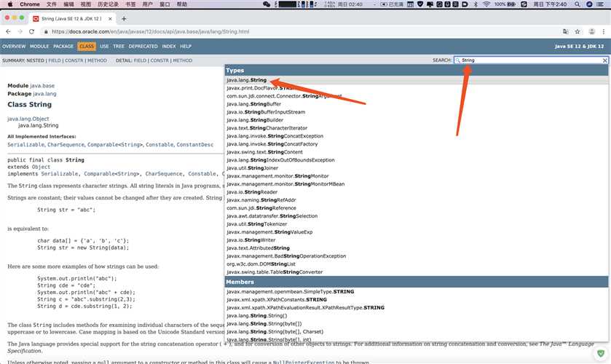
Task: Select java.util.StringTokenizer search result
Action: [x=417, y=224]
